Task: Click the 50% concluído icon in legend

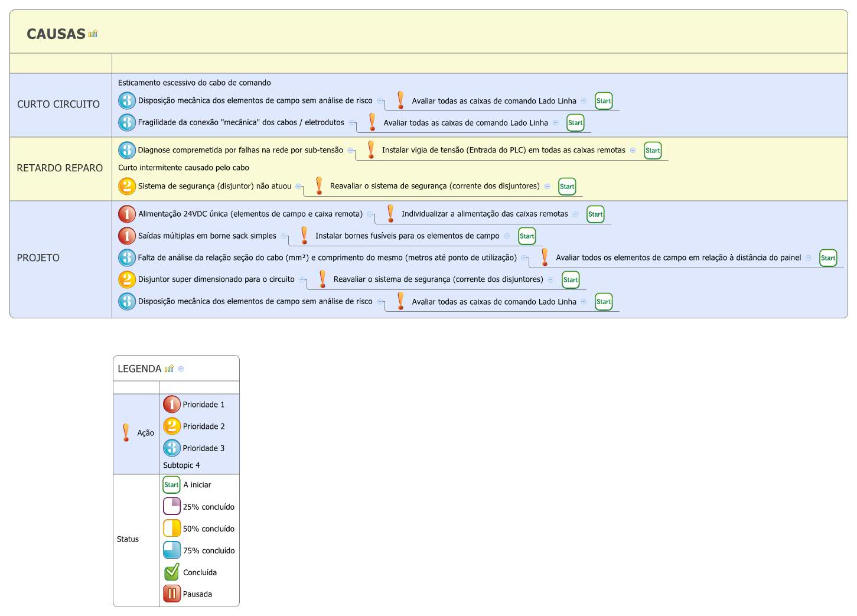Action: pyautogui.click(x=171, y=528)
